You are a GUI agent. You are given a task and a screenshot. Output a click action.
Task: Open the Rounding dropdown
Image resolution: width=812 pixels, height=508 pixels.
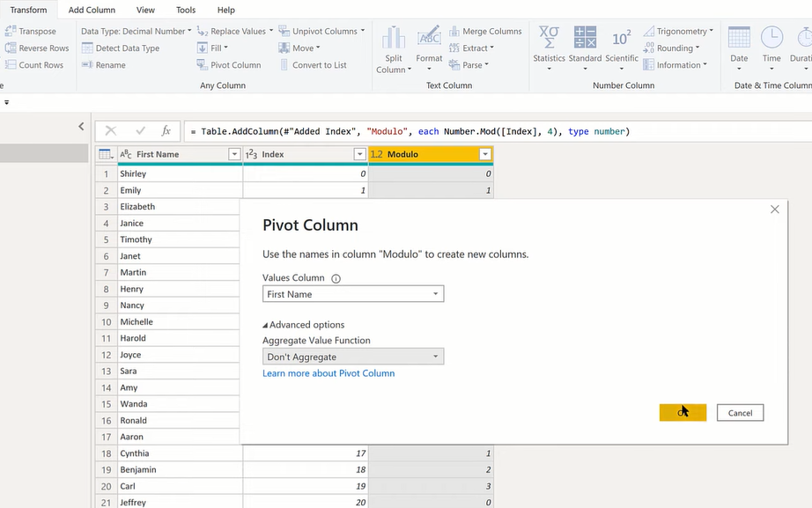coord(672,48)
